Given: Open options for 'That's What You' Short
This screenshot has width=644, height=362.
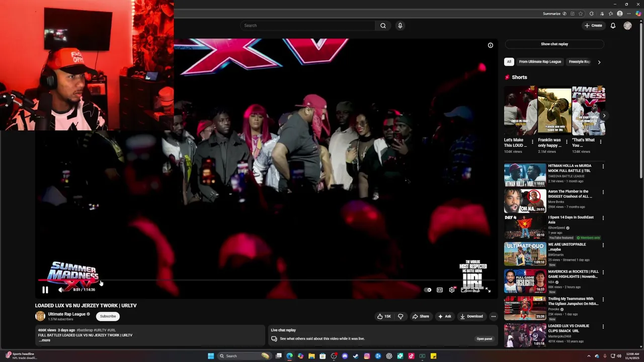Looking at the screenshot, I should pyautogui.click(x=601, y=142).
